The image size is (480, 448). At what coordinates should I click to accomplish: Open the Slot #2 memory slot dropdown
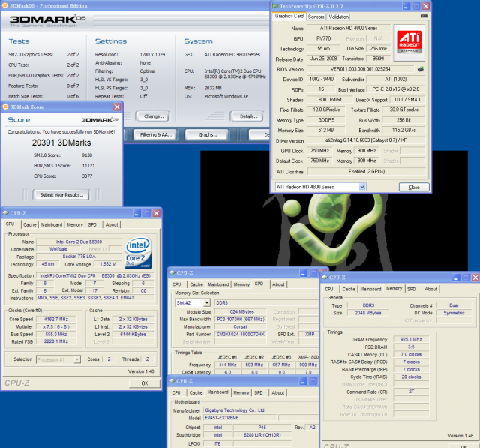pos(207,303)
